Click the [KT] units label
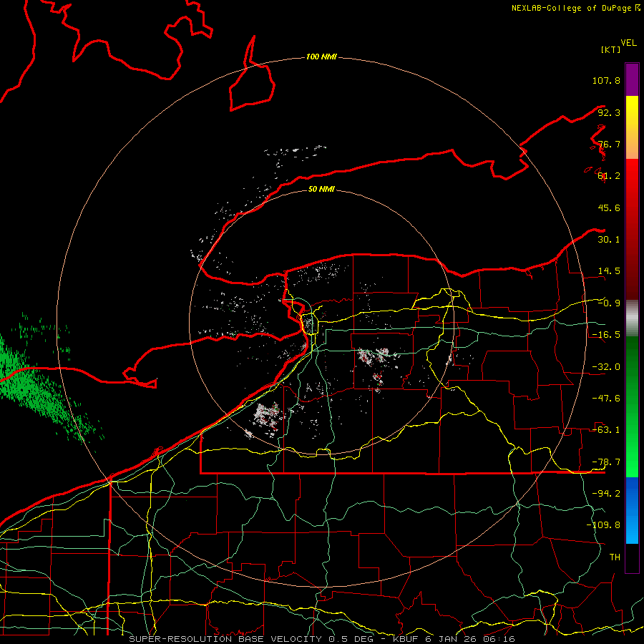This screenshot has width=644, height=644. 611,49
